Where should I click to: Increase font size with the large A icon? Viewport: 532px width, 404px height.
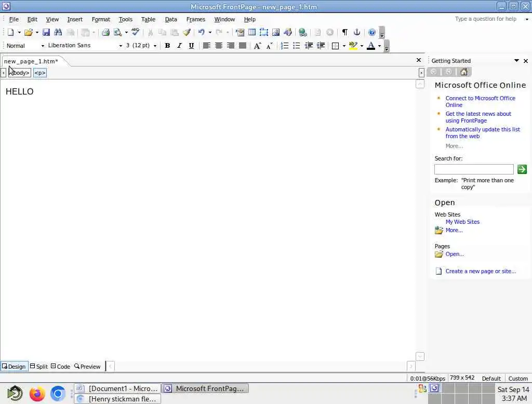click(x=257, y=46)
